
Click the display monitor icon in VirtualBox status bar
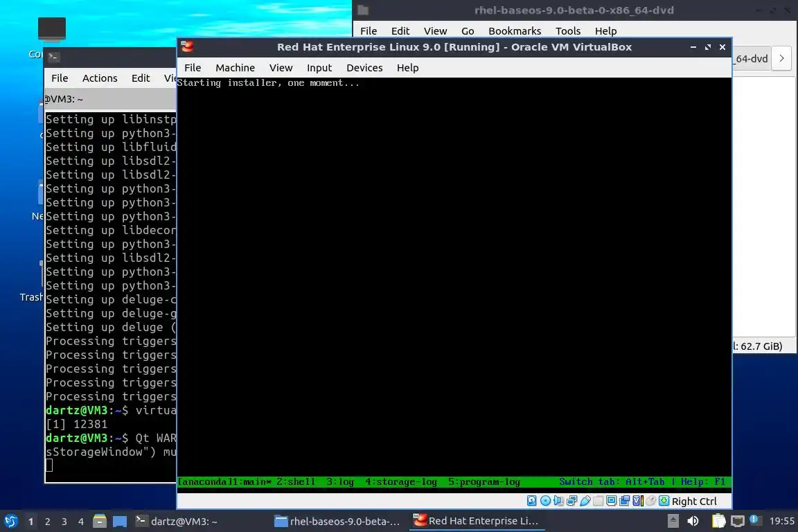point(611,501)
